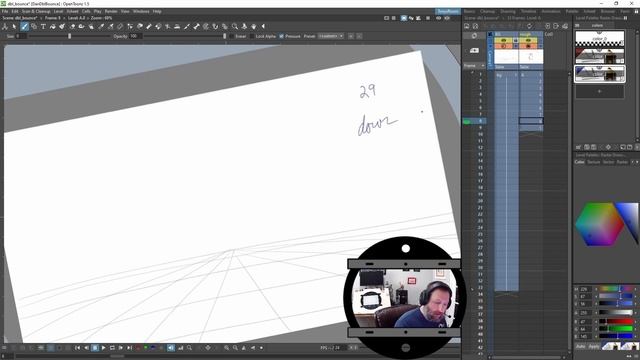Jump to first frame in playback bar
This screenshot has width=640, height=360.
point(77,348)
